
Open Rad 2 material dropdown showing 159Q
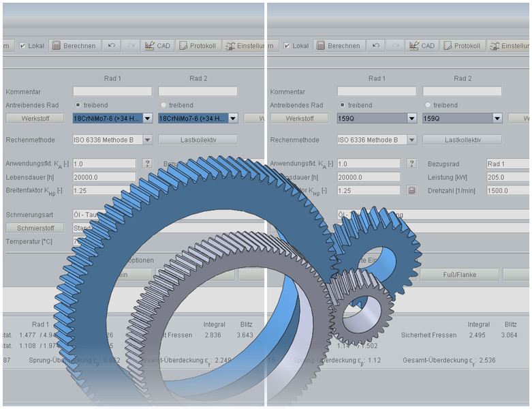coord(497,118)
